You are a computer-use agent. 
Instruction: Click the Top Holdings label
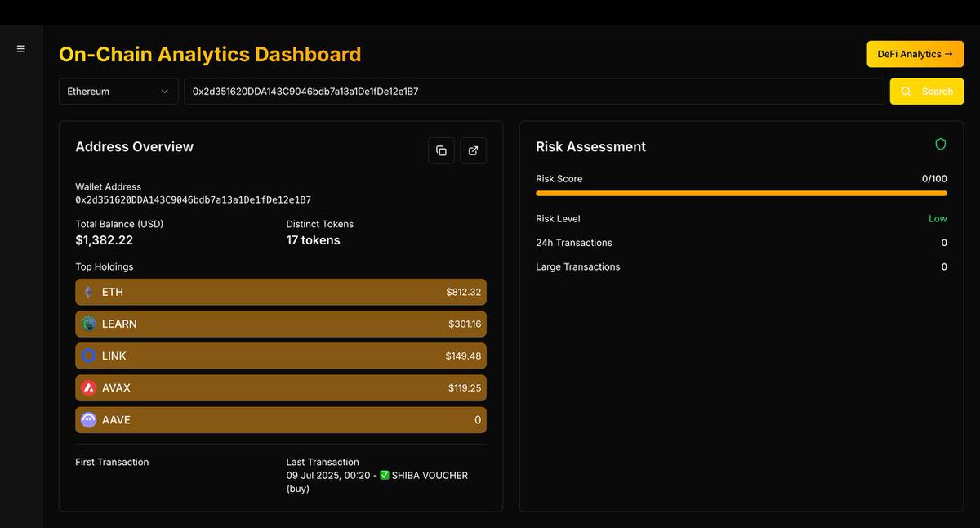[104, 266]
